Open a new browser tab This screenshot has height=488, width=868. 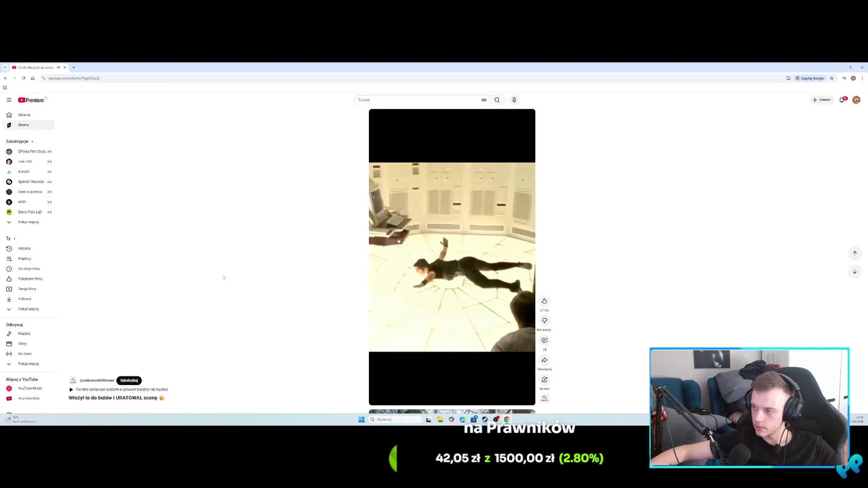point(73,67)
